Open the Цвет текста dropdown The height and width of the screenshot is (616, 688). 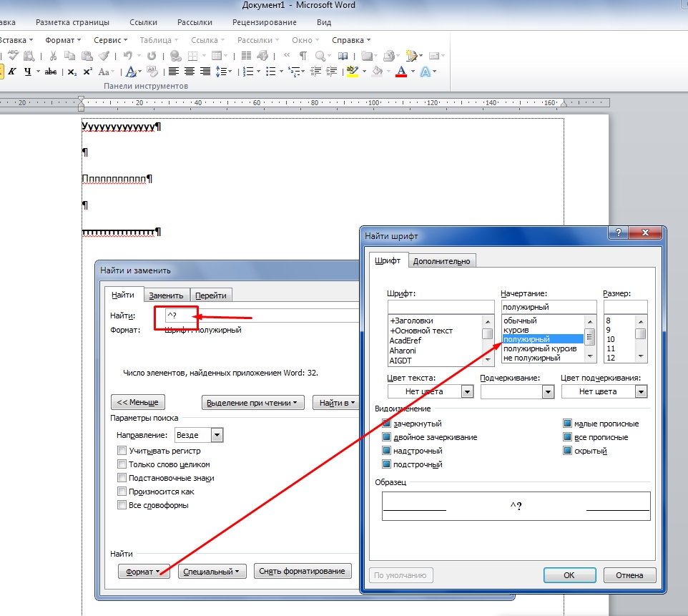pyautogui.click(x=467, y=391)
